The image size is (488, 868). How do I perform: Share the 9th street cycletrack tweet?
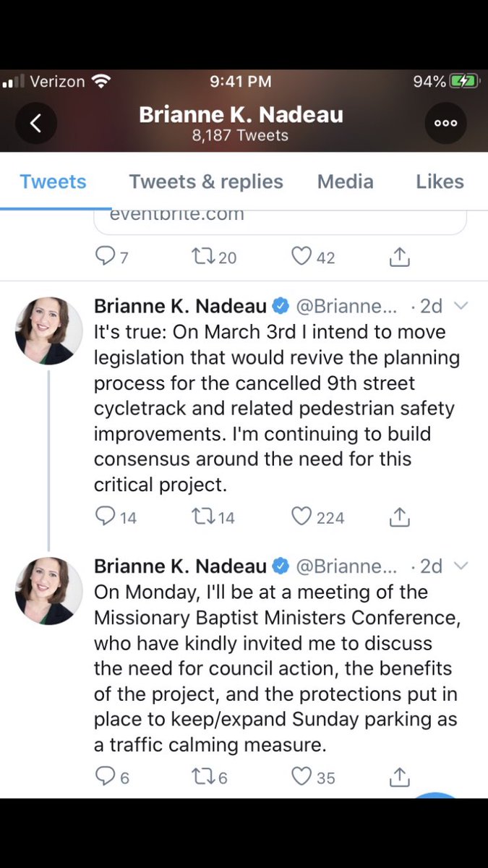pos(400,516)
